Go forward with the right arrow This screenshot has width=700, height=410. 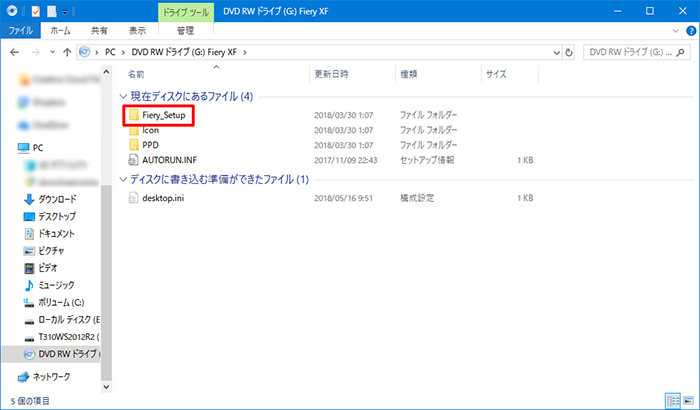[x=35, y=52]
